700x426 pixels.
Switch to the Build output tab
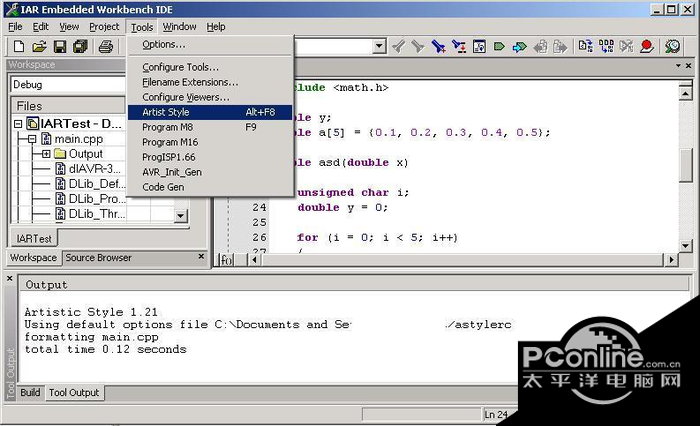[30, 393]
